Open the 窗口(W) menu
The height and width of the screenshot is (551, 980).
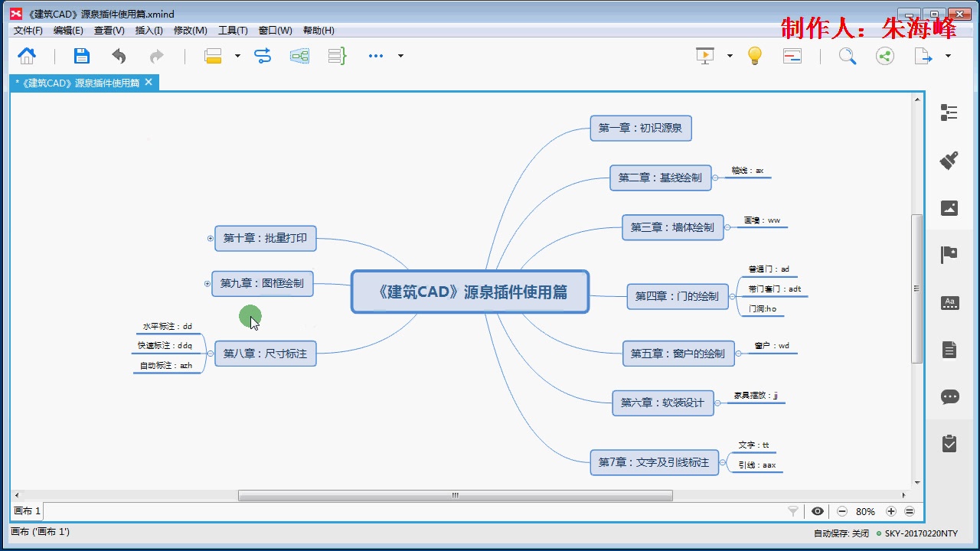(x=275, y=31)
